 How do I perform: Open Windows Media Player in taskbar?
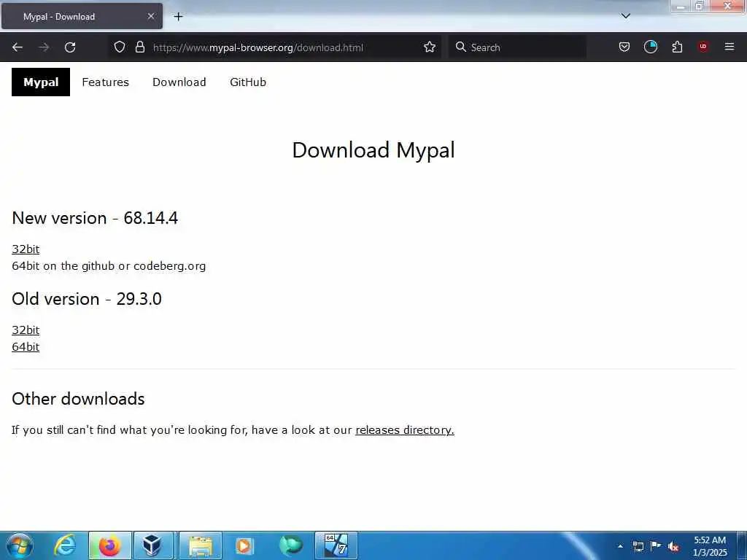pyautogui.click(x=245, y=545)
